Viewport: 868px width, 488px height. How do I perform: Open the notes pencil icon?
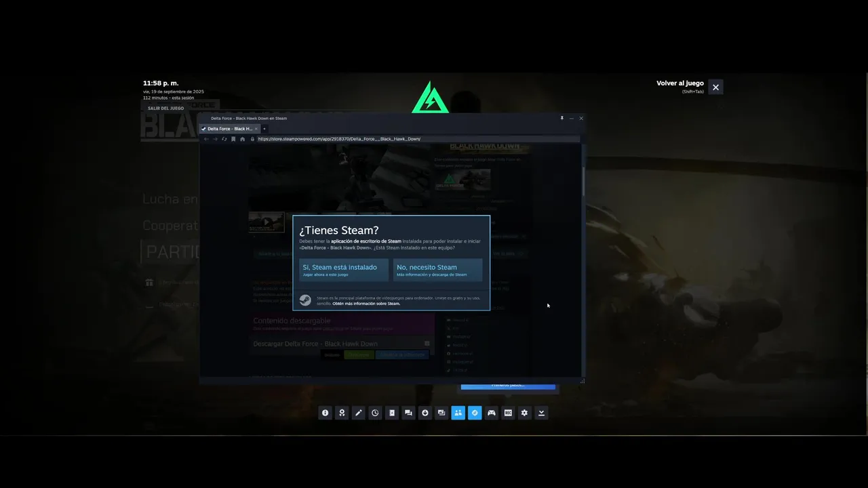(x=359, y=413)
